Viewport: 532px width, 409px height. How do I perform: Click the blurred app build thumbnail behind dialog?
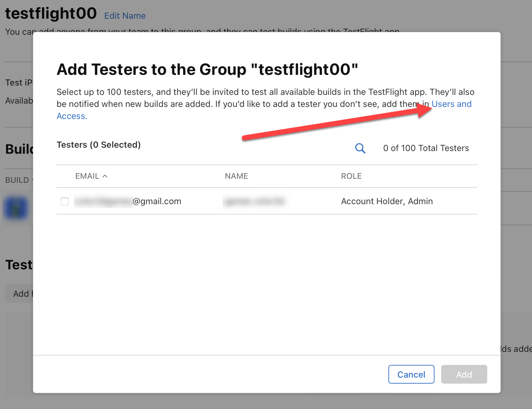click(16, 208)
